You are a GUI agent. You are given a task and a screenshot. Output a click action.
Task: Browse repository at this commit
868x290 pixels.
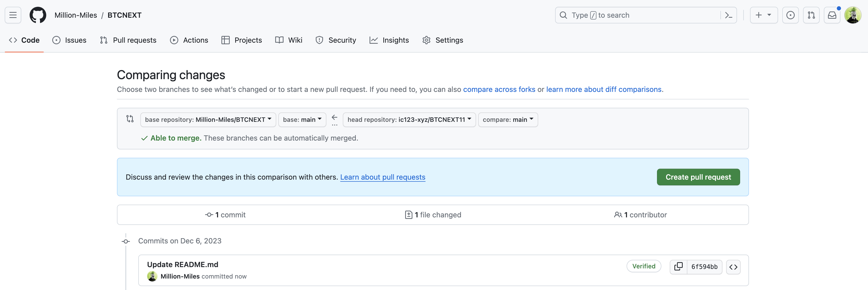pyautogui.click(x=733, y=267)
